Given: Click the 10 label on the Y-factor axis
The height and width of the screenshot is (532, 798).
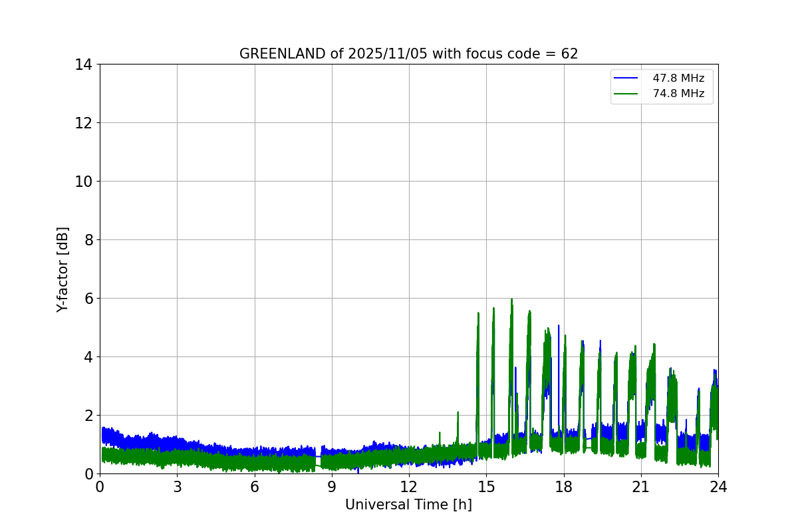Looking at the screenshot, I should pos(83,182).
